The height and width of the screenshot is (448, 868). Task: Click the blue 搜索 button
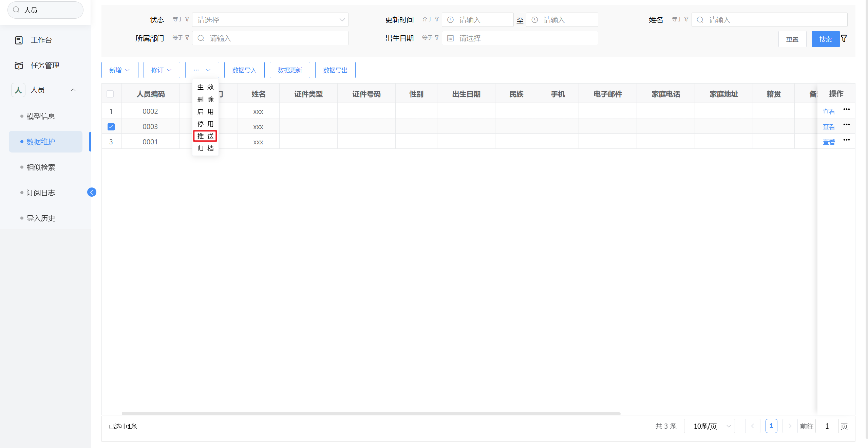(825, 39)
